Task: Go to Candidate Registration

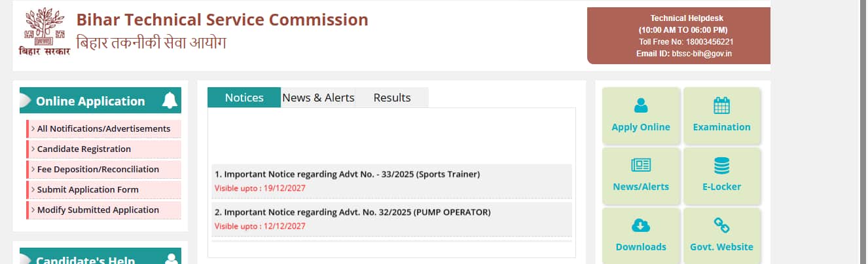Action: [x=84, y=149]
